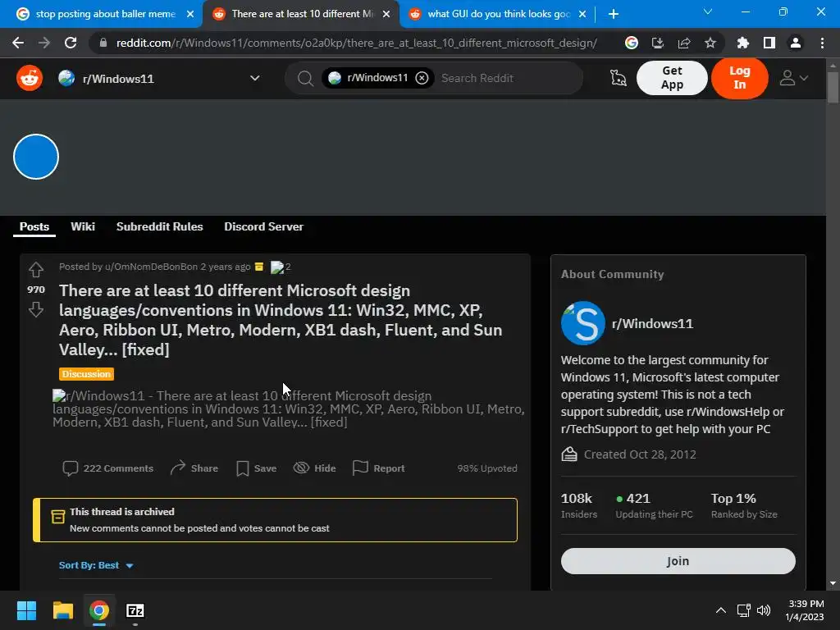Click the r/Windows11 sidebar community avatar
Viewport: 840px width, 630px height.
tap(583, 323)
